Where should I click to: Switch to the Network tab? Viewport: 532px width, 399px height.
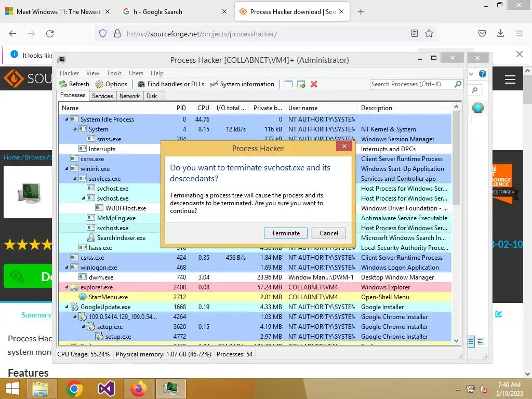[129, 96]
